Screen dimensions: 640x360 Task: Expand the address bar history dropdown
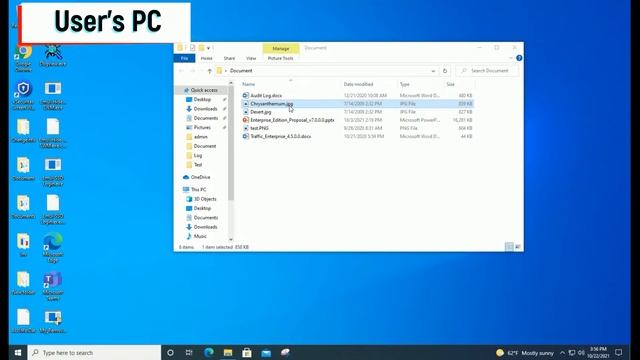coord(433,71)
